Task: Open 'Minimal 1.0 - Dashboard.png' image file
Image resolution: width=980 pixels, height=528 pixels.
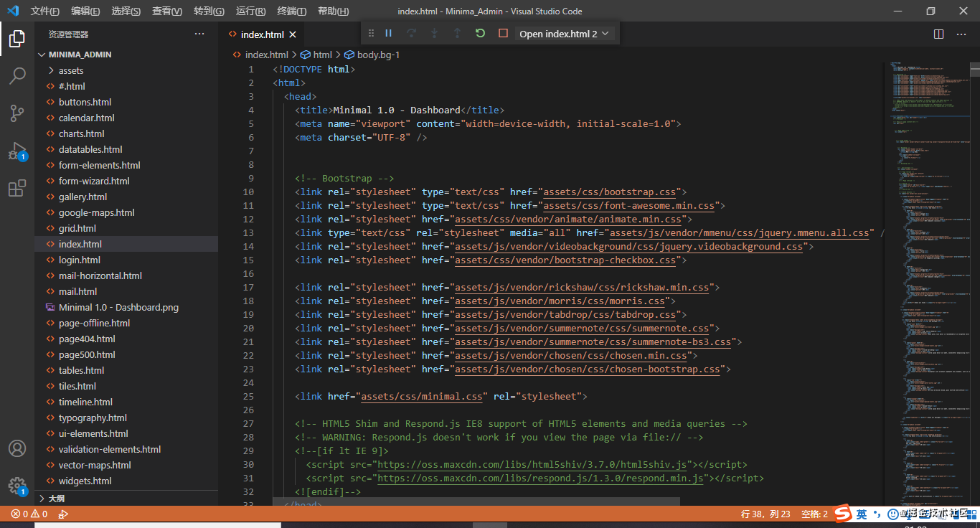Action: click(x=118, y=307)
